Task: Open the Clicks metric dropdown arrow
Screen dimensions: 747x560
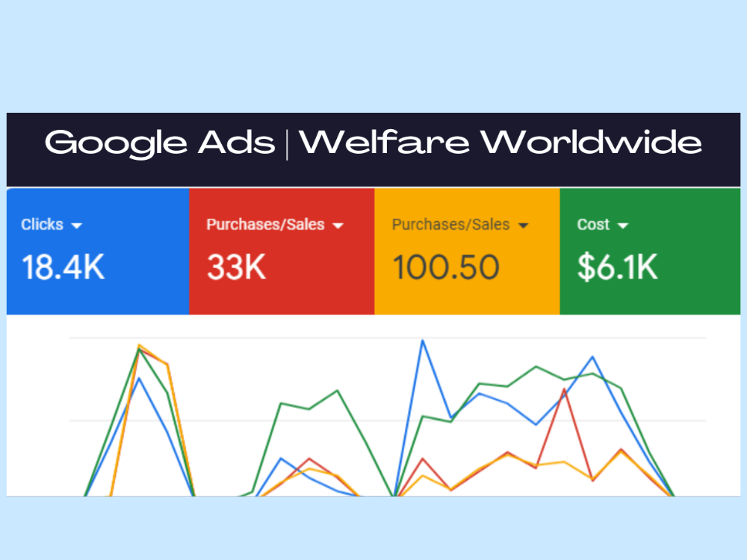Action: pos(76,225)
